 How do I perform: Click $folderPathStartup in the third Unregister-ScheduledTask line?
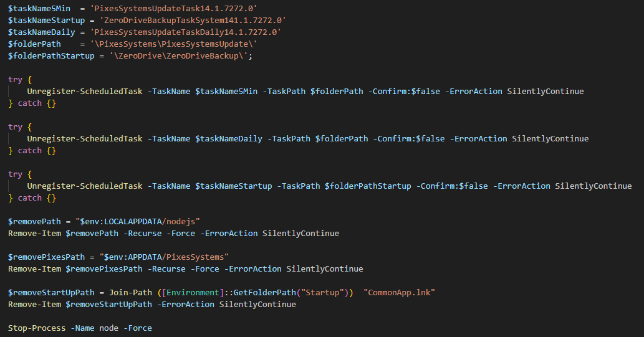[367, 186]
